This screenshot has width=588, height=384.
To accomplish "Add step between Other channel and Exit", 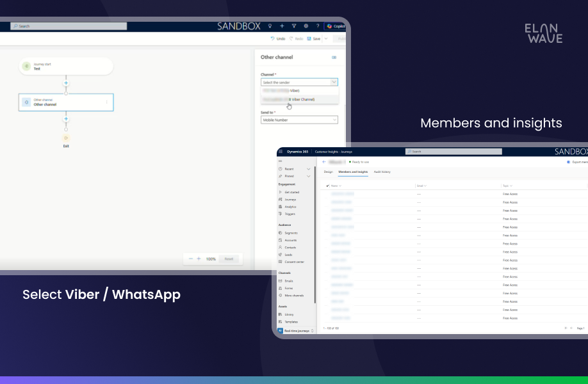I will (x=66, y=119).
